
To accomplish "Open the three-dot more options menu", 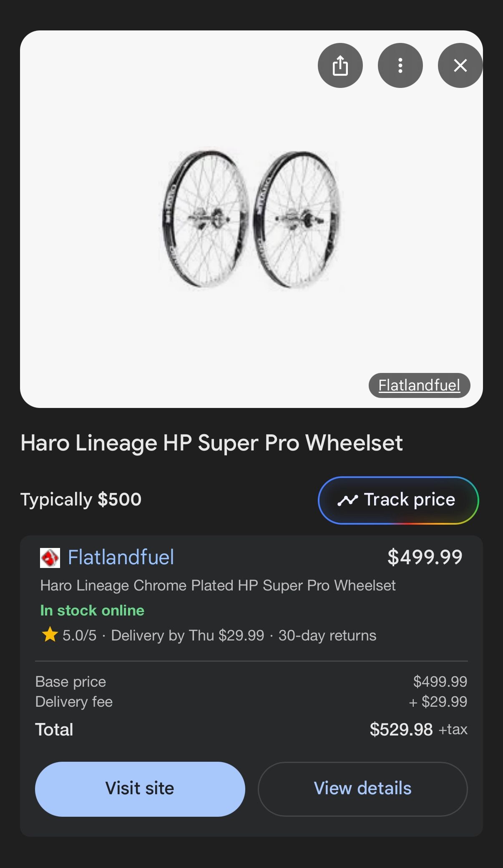I will (x=400, y=65).
